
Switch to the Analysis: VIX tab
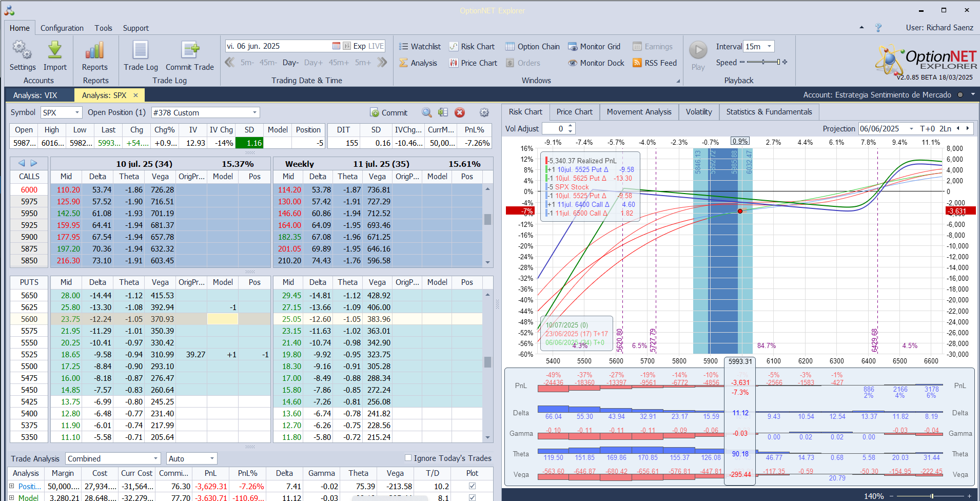click(35, 95)
